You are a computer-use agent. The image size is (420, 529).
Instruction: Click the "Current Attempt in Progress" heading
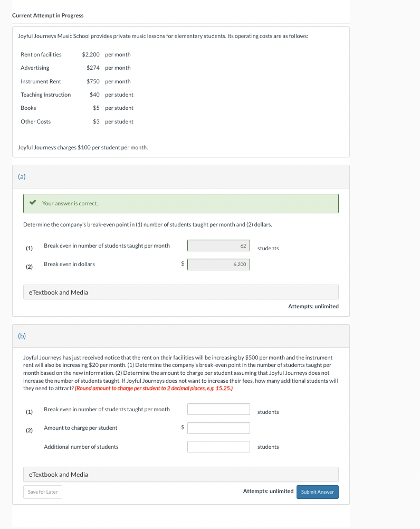coord(48,15)
